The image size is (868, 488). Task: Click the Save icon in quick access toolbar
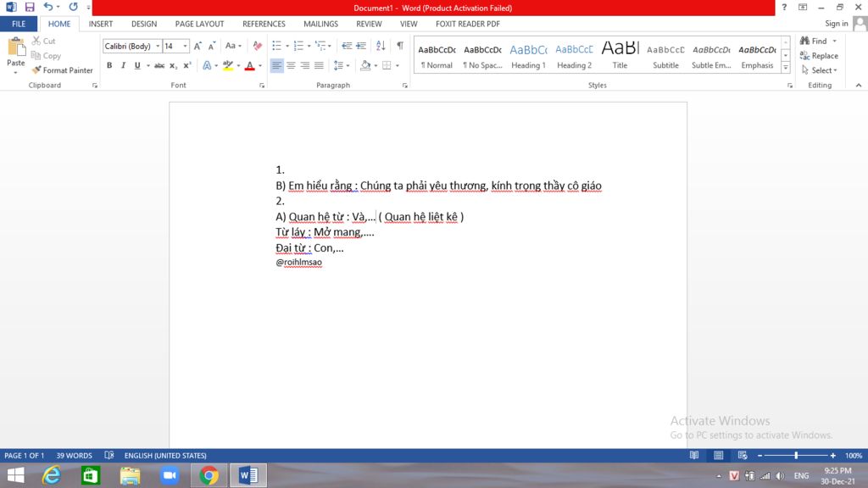coord(30,7)
